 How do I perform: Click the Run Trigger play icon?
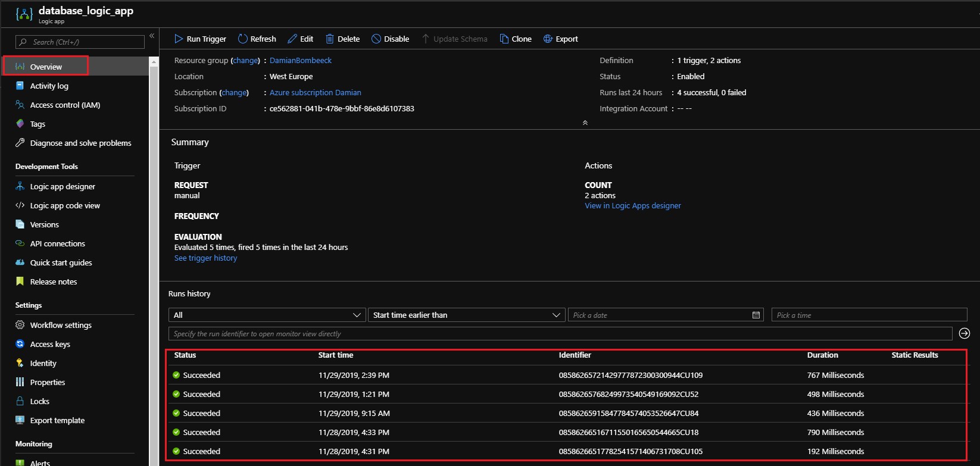[x=179, y=39]
